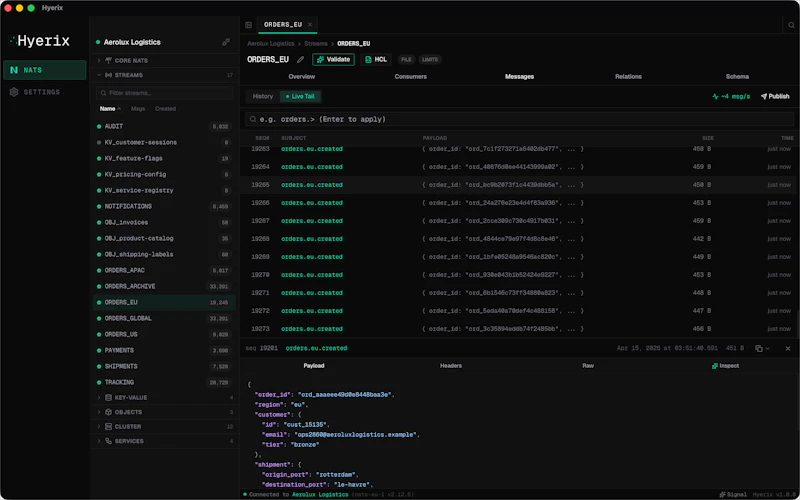800x500 pixels.
Task: Select the ORDERS_APAC stream
Action: [x=164, y=270]
